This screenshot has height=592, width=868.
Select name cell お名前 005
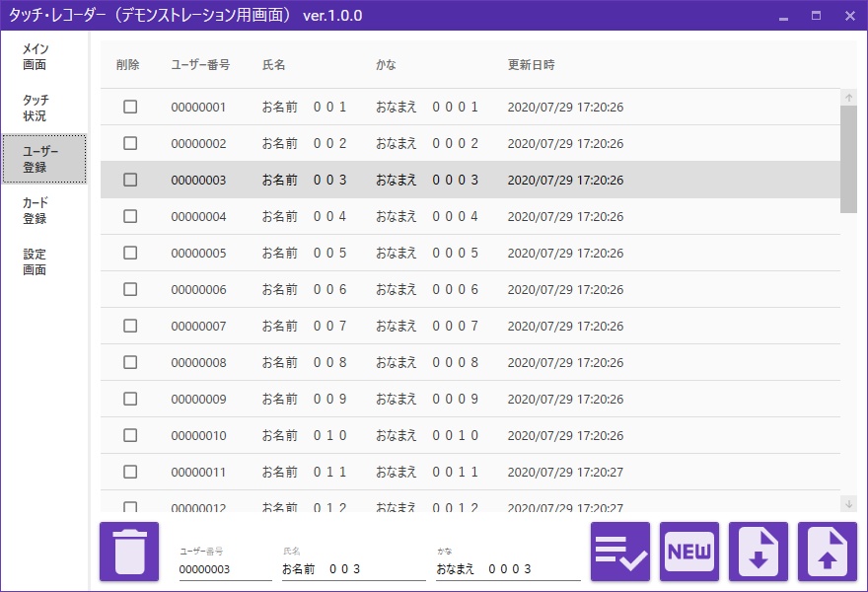(305, 254)
